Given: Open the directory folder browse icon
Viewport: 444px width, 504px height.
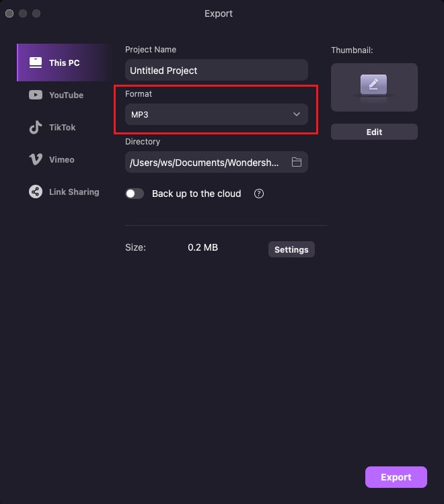Looking at the screenshot, I should pos(296,162).
